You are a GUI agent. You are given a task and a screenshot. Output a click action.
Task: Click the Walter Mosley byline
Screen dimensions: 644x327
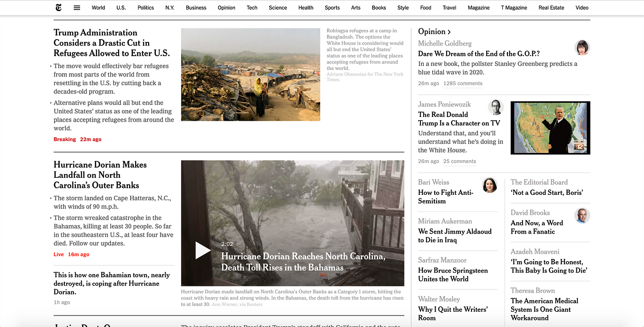439,299
